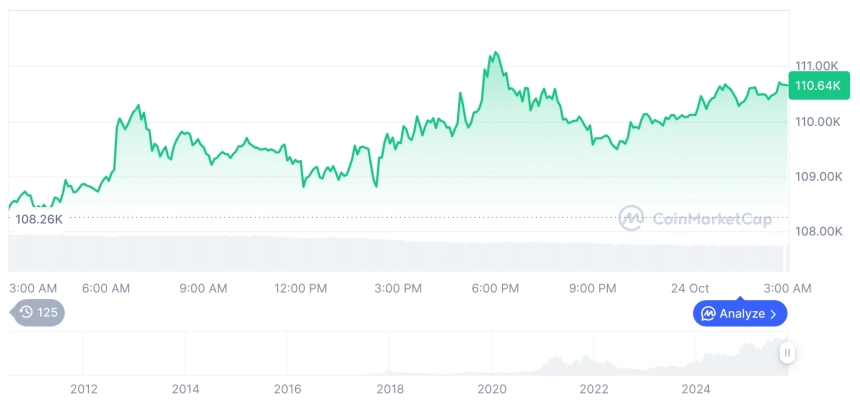Click the 12:00 PM time axis label
The image size is (860, 401).
[x=301, y=288]
